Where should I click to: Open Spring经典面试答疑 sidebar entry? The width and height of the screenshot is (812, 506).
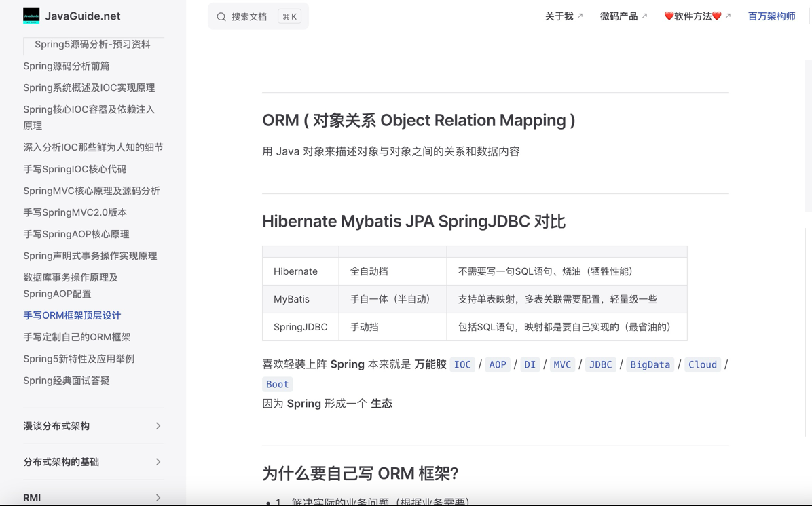coord(67,381)
